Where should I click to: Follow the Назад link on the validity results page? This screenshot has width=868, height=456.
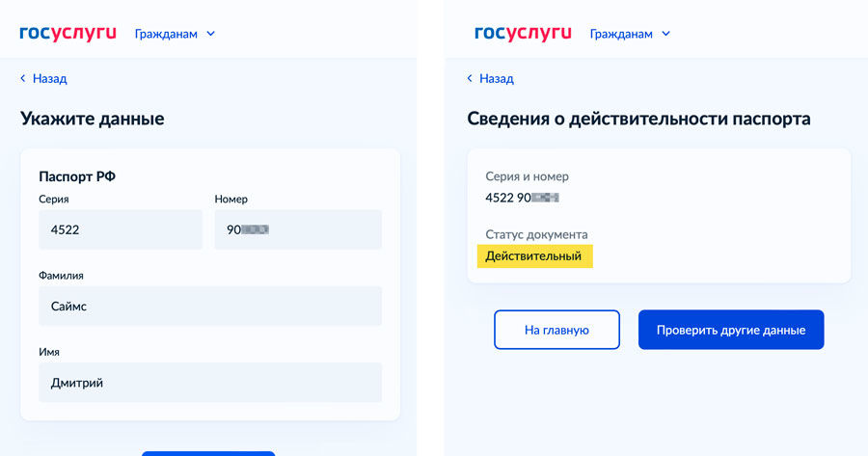(496, 79)
